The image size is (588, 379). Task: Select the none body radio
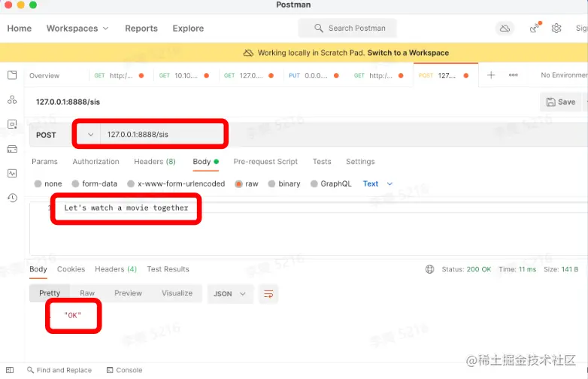(x=38, y=183)
